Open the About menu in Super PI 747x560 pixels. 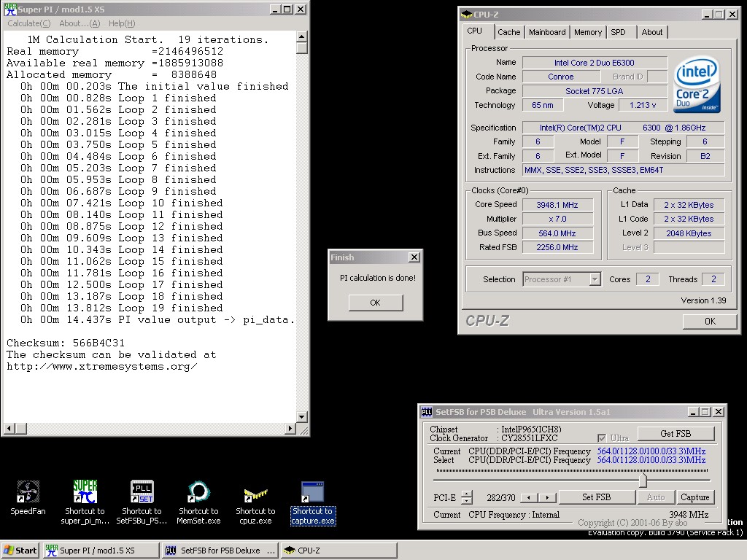click(x=80, y=23)
